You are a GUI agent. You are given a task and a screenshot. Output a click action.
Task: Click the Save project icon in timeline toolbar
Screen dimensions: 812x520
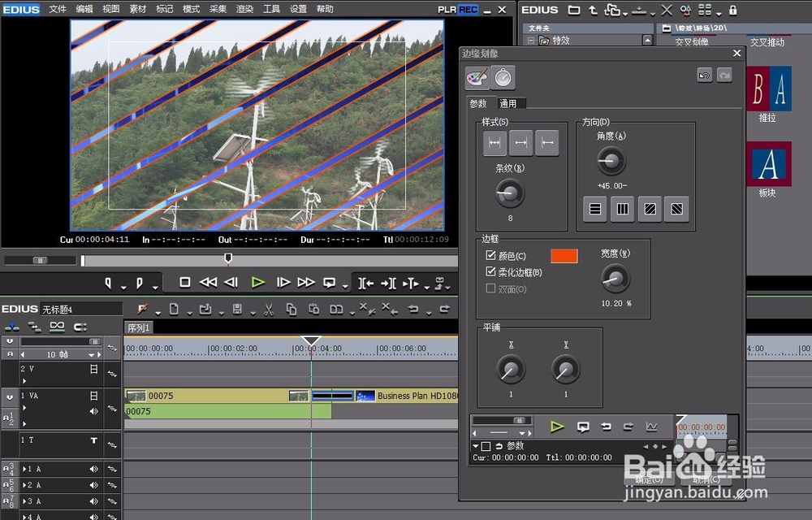[237, 310]
